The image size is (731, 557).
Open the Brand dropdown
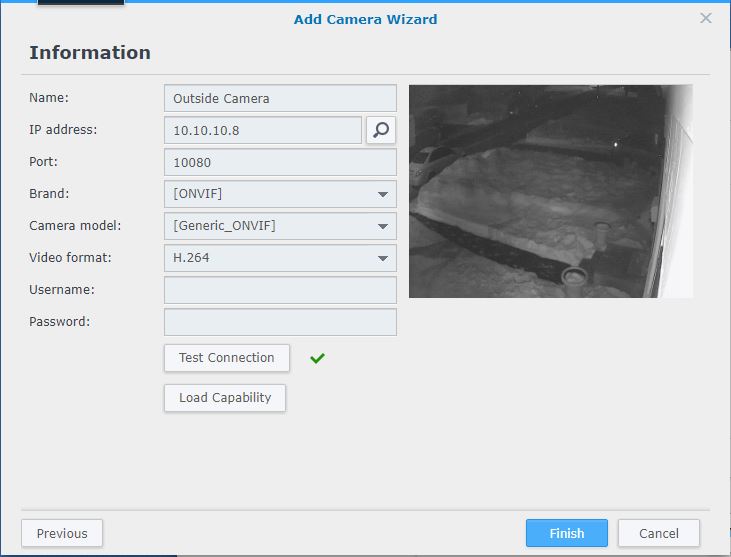tap(280, 194)
